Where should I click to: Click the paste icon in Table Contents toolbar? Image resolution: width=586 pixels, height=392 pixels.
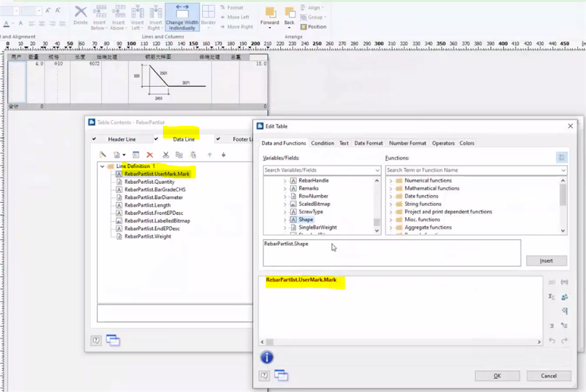click(x=193, y=155)
